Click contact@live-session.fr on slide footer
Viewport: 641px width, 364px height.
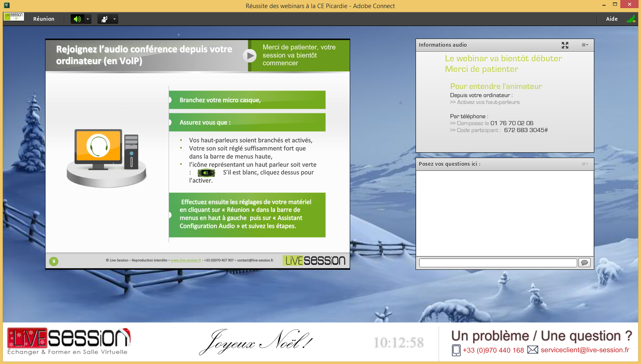point(256,260)
